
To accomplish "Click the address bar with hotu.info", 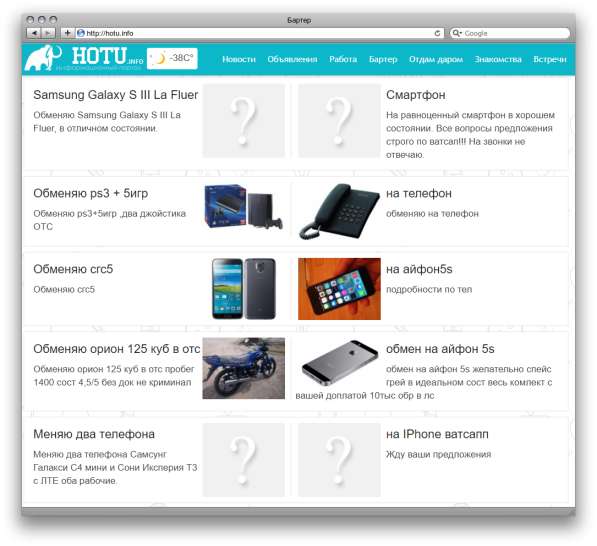I will [259, 33].
